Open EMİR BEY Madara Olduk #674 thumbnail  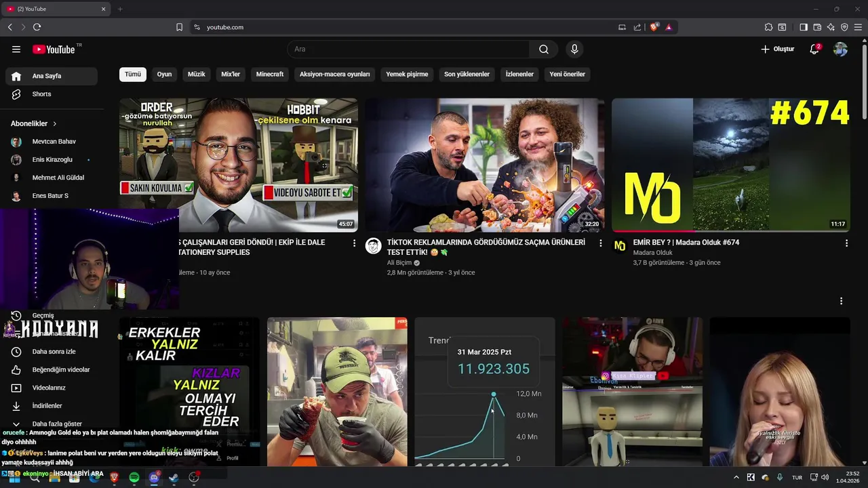[731, 165]
